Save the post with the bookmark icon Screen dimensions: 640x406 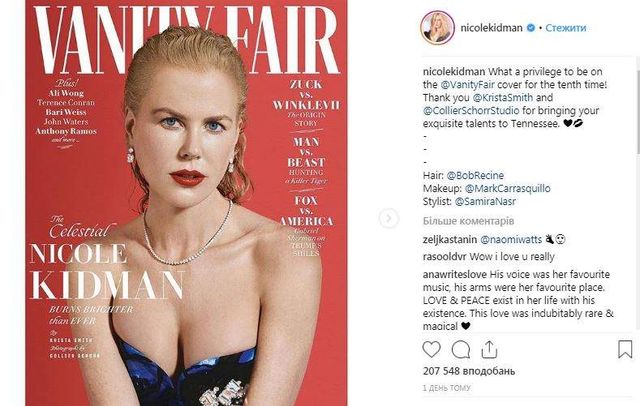625,350
